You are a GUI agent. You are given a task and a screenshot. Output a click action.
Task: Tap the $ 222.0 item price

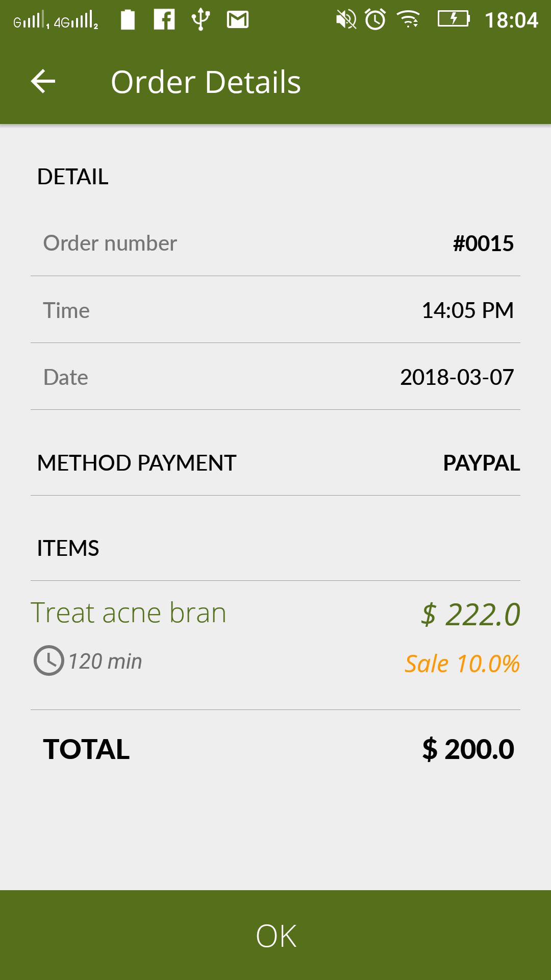point(470,614)
